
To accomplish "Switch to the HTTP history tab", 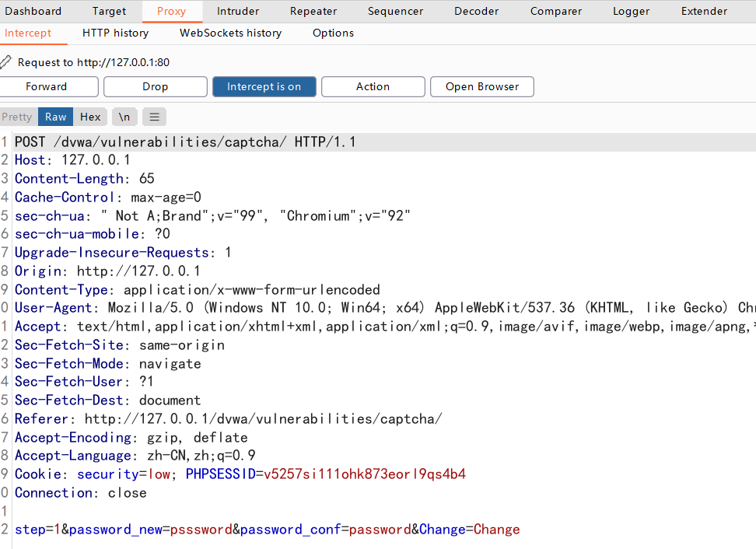I will [x=115, y=33].
